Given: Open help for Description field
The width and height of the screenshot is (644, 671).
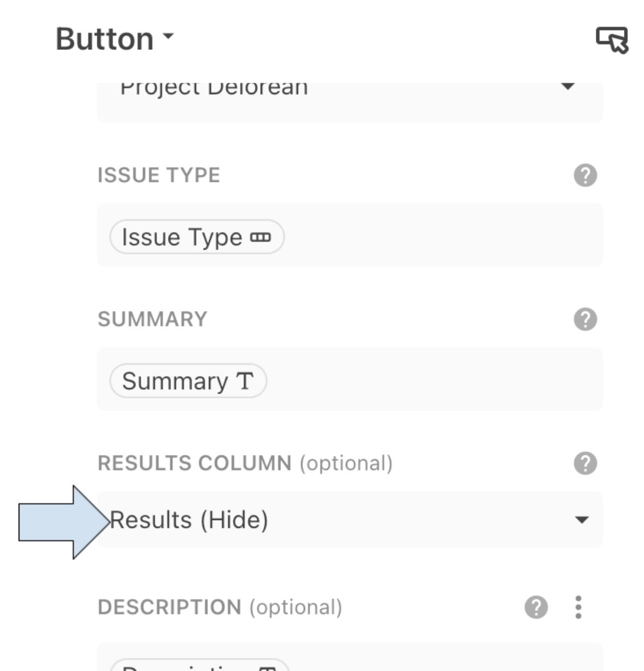Looking at the screenshot, I should tap(536, 607).
